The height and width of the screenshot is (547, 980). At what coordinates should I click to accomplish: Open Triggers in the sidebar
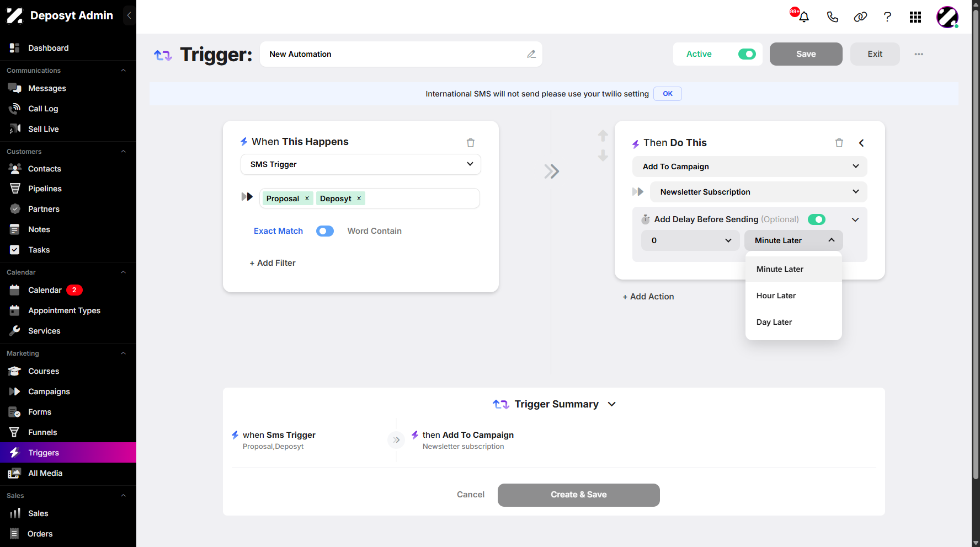click(68, 453)
